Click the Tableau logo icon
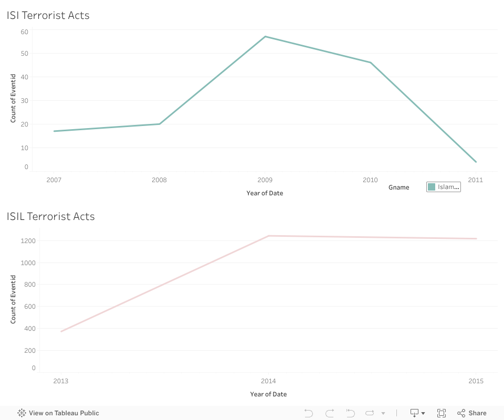504x420 pixels. [x=22, y=413]
